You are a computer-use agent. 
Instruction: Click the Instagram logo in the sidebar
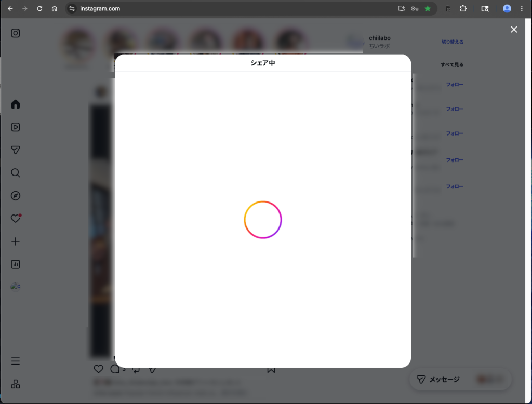click(16, 33)
